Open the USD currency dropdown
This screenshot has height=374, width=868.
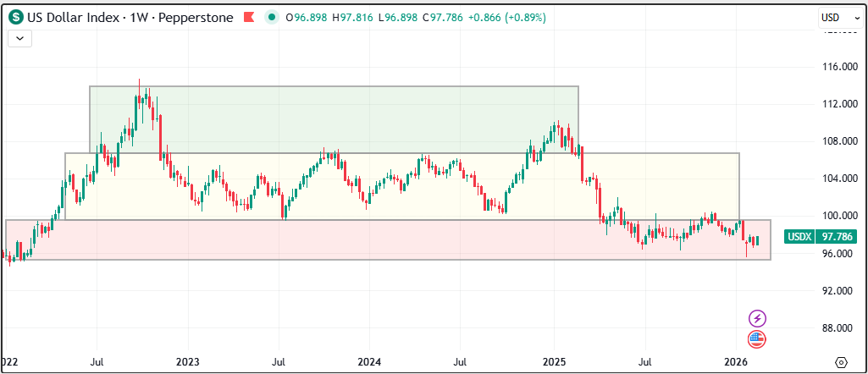[838, 18]
